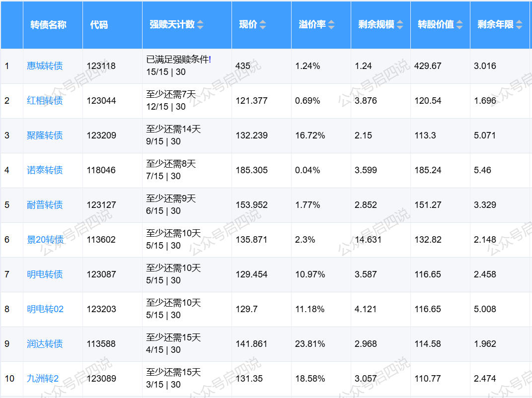Screen dimensions: 532x398
Task: Open the 九洲转2 link
Action: coord(43,379)
